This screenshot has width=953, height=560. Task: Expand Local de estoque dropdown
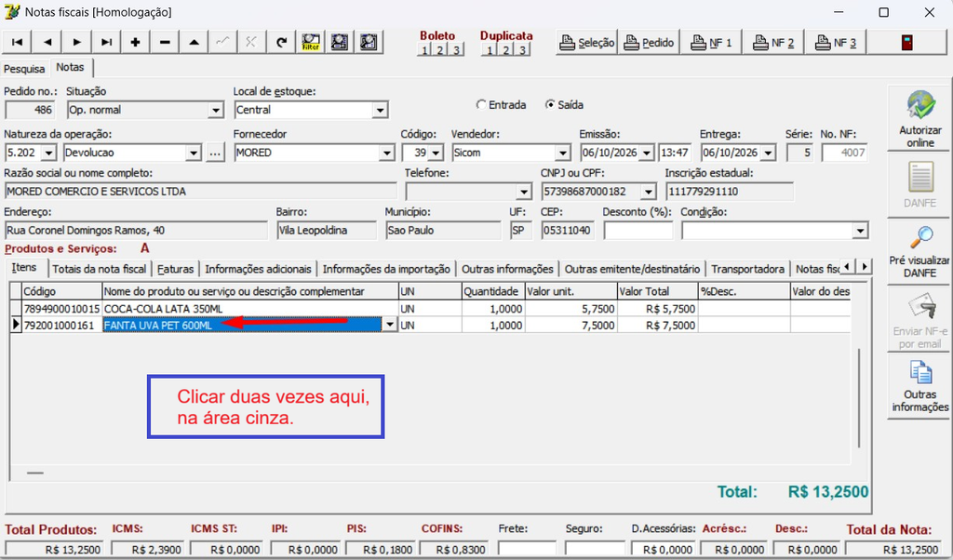[380, 110]
